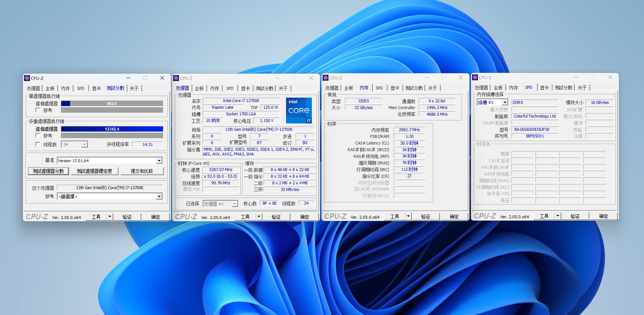Toggle the 线程数 checkbox
This screenshot has height=315, width=644.
(x=38, y=144)
